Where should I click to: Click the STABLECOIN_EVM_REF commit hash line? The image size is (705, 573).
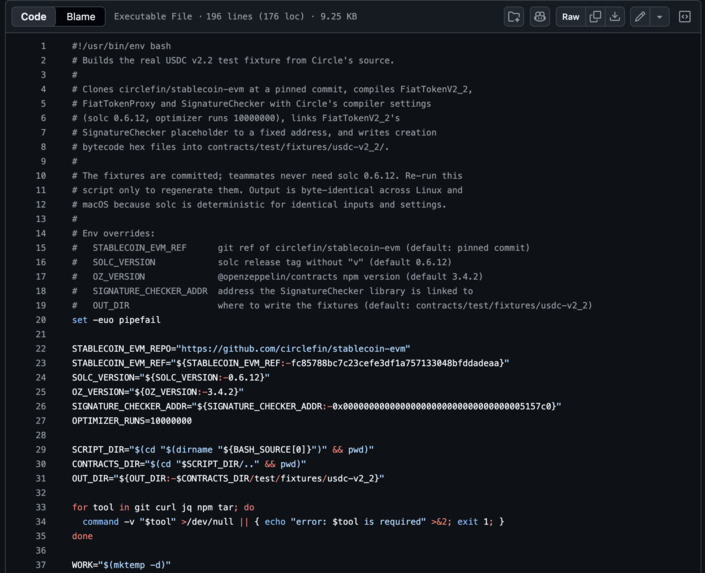tap(290, 363)
